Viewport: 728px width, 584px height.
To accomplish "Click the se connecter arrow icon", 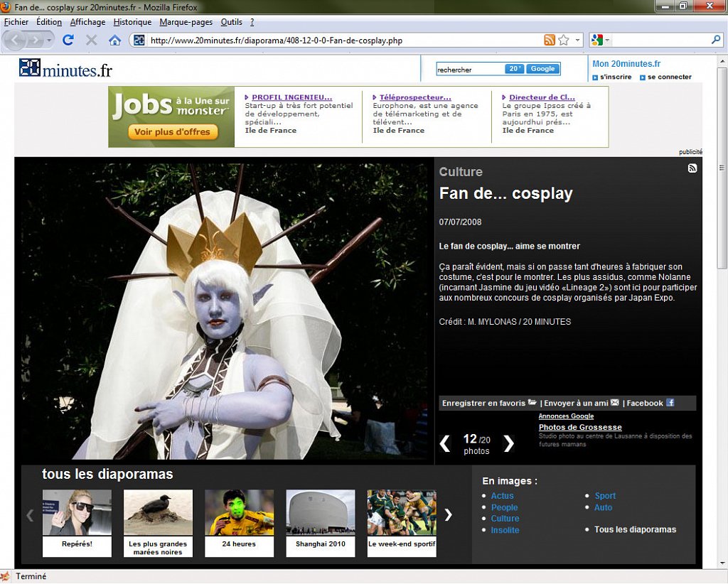I will point(643,77).
